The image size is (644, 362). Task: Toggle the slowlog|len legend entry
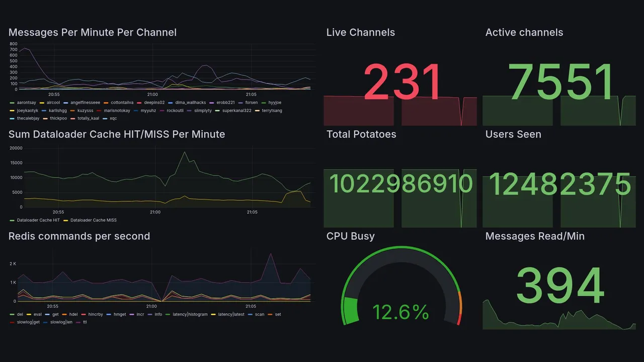(x=58, y=322)
